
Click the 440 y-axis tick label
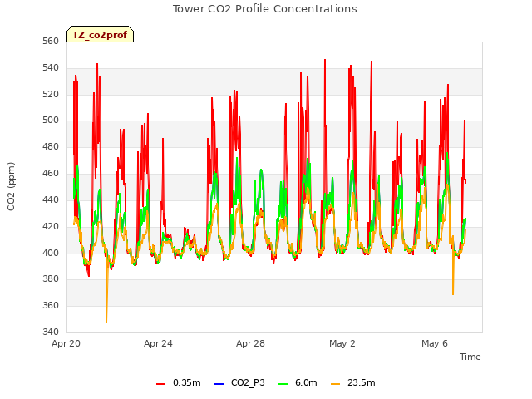[51, 199]
